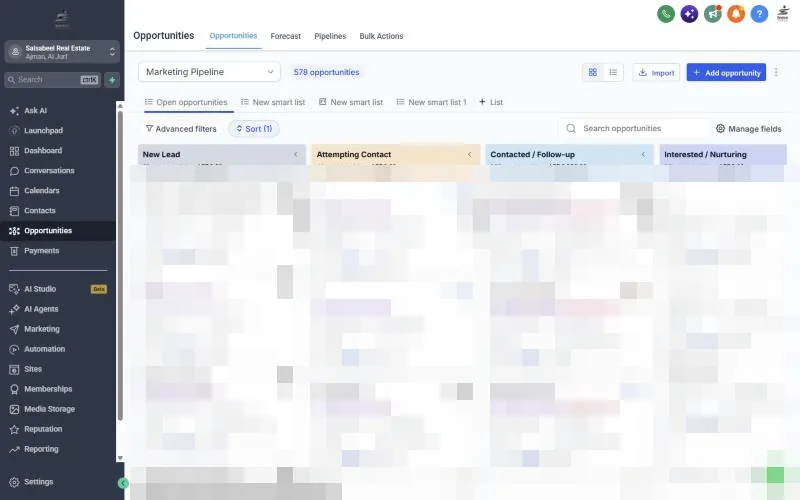Select the second New smart list tab

(x=351, y=102)
